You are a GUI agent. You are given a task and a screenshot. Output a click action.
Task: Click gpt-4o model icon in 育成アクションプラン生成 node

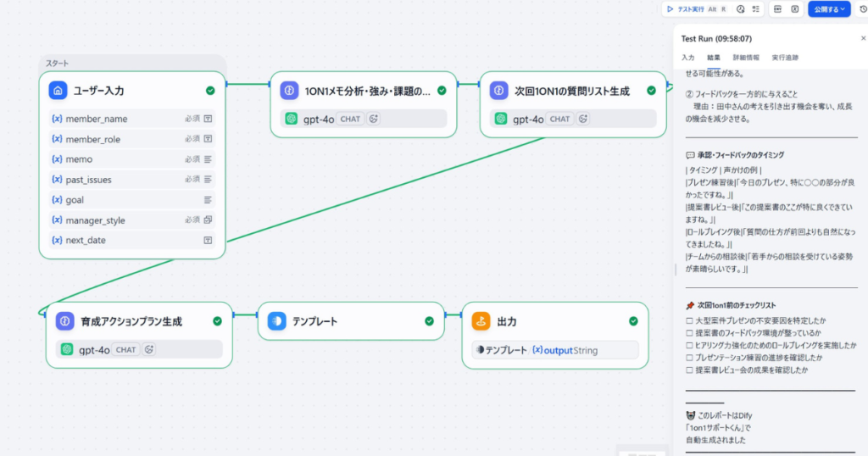67,349
